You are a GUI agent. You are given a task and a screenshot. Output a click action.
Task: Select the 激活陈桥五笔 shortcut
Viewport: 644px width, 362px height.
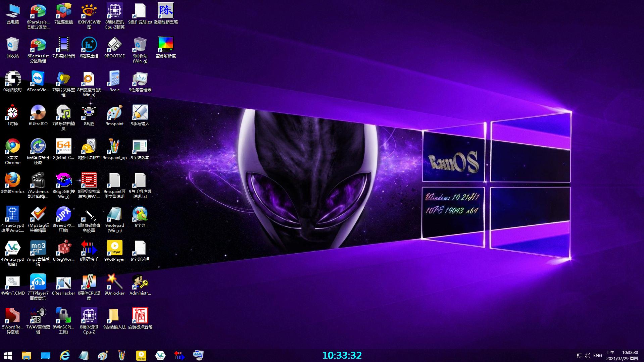(x=166, y=14)
